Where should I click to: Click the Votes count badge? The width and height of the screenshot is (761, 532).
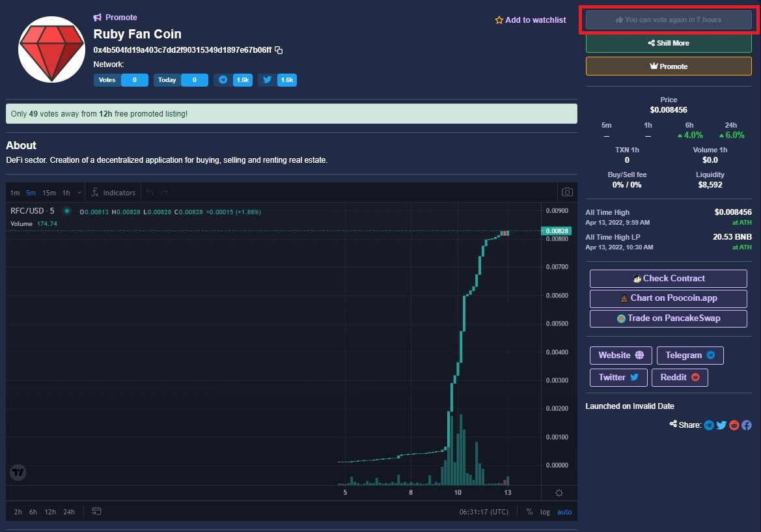point(121,80)
